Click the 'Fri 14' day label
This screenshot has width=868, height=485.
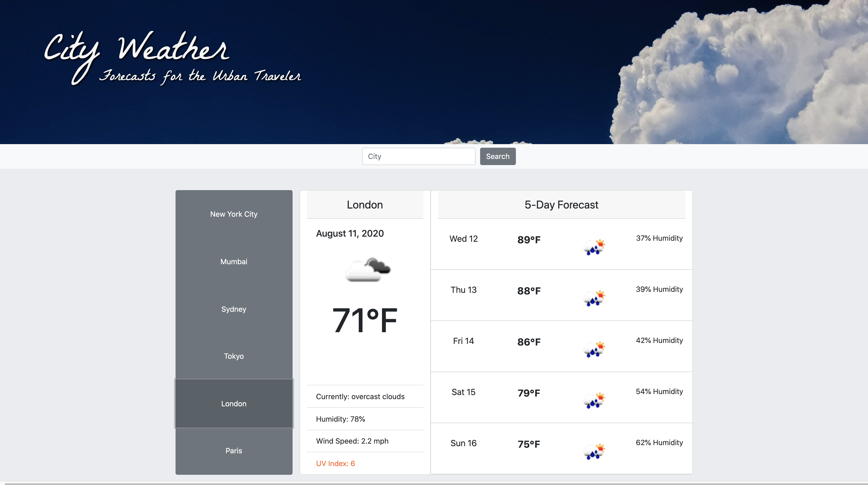click(x=464, y=341)
